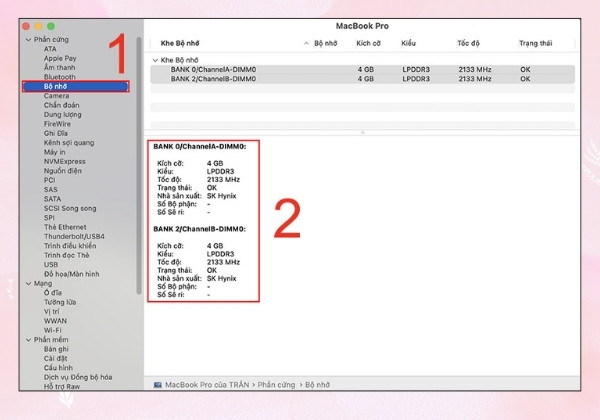The height and width of the screenshot is (420, 600).
Task: Click Phần cứng in the path bar
Action: point(276,385)
